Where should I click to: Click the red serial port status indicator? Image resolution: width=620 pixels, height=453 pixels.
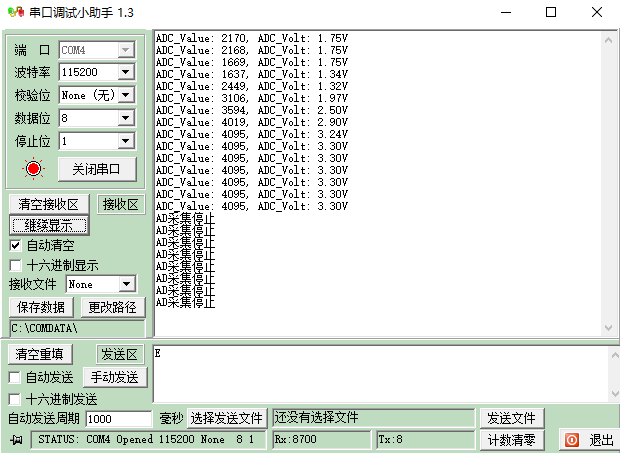(x=33, y=169)
